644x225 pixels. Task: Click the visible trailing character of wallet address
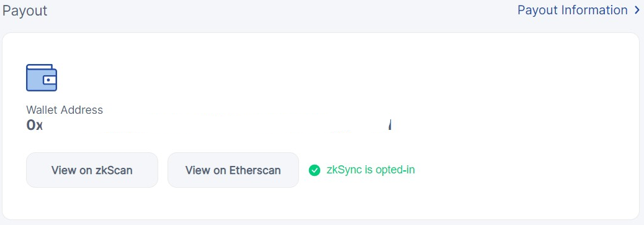pos(390,125)
